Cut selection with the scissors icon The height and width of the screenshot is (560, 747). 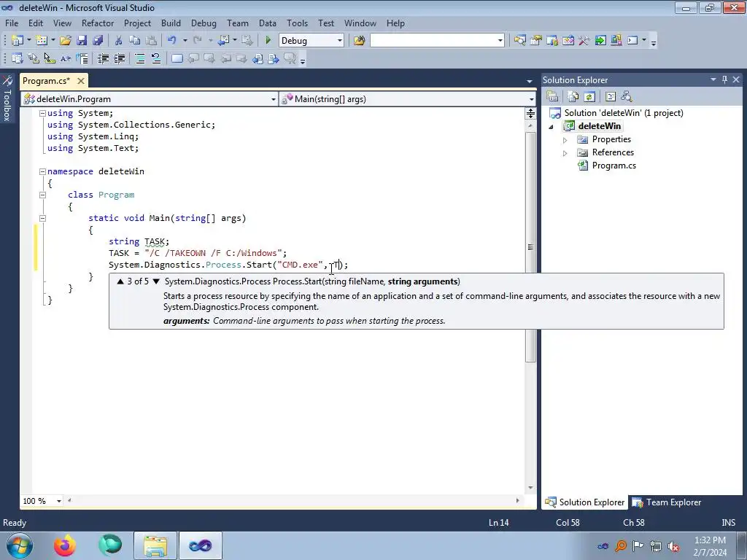click(x=119, y=41)
